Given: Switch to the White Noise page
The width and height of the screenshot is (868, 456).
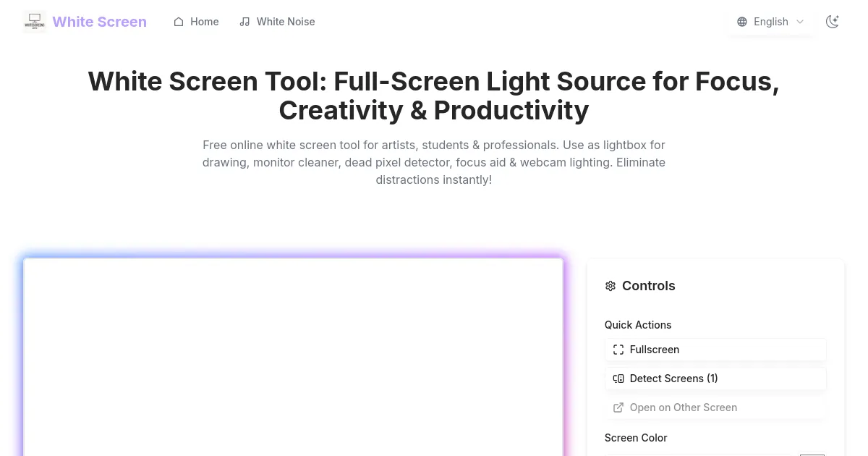Looking at the screenshot, I should pos(286,22).
